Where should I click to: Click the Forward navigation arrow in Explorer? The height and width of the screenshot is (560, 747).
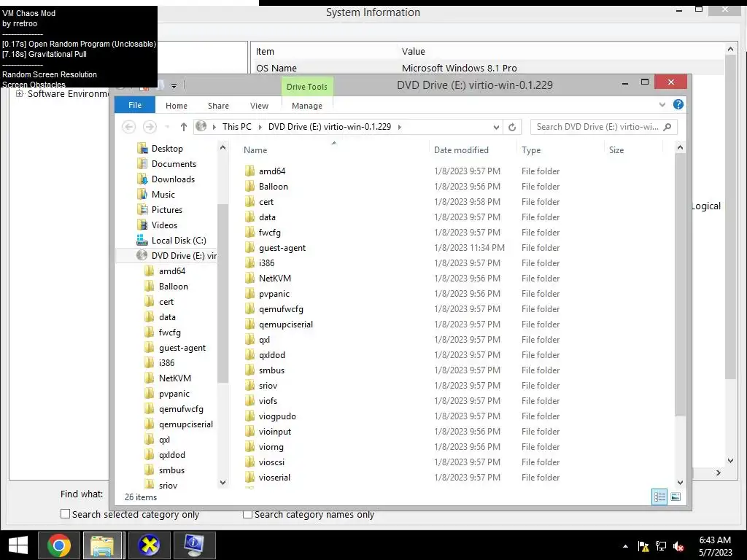tap(150, 127)
